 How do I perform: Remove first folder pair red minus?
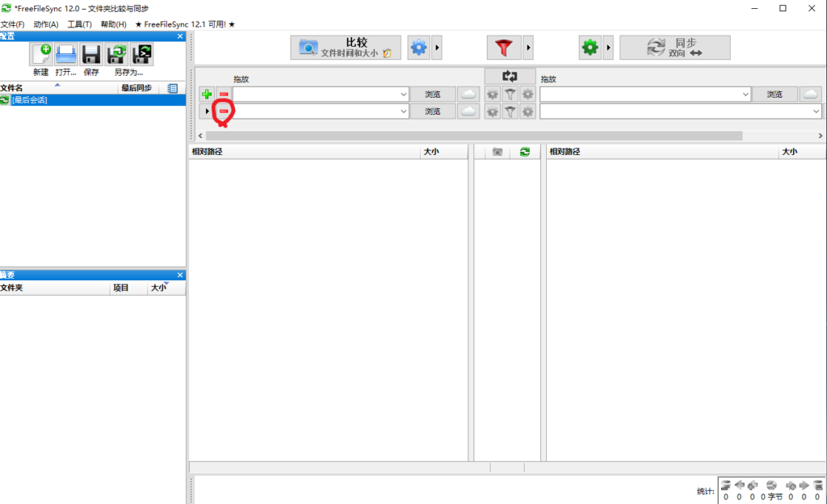[224, 94]
